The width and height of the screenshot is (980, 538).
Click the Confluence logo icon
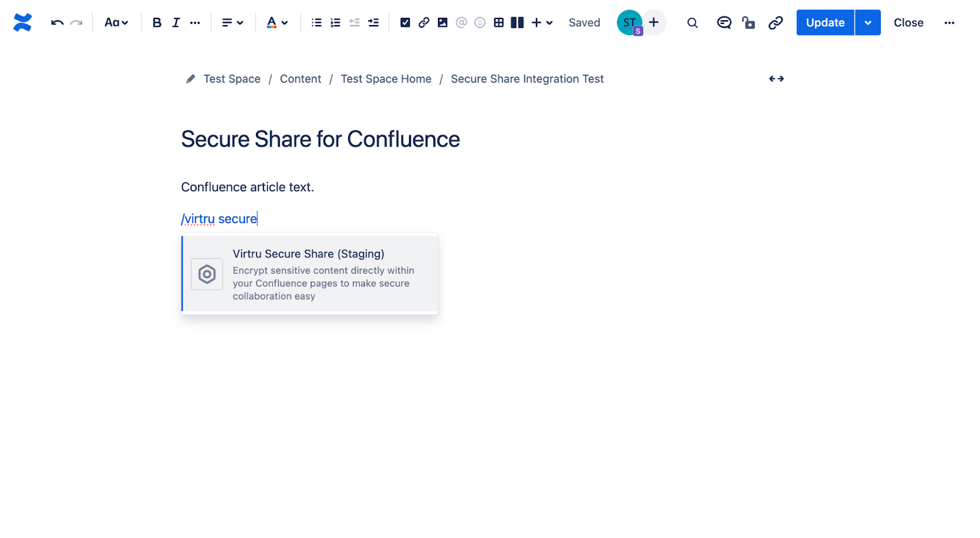pyautogui.click(x=23, y=23)
